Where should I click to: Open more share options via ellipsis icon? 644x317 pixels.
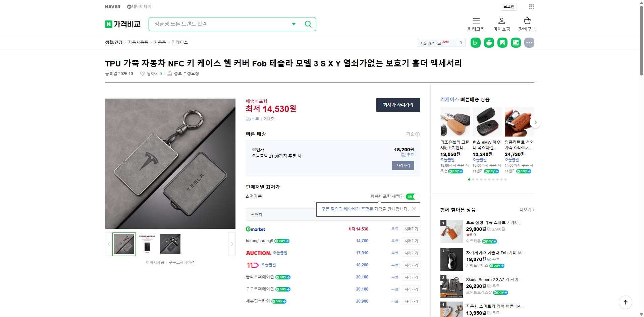(529, 43)
